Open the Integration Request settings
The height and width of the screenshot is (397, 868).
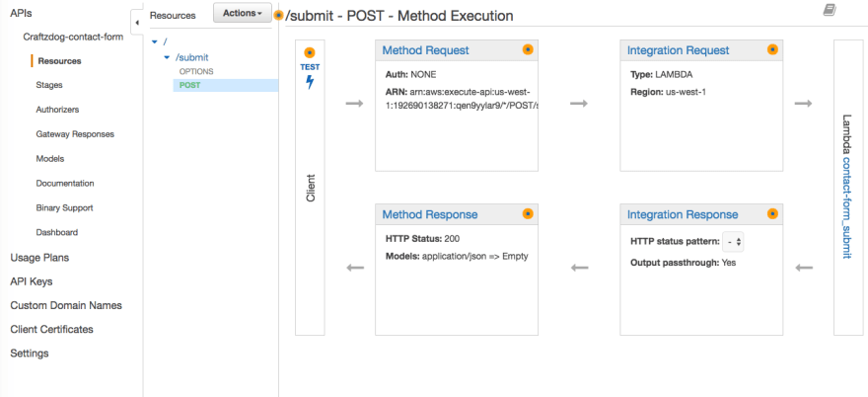pyautogui.click(x=679, y=50)
